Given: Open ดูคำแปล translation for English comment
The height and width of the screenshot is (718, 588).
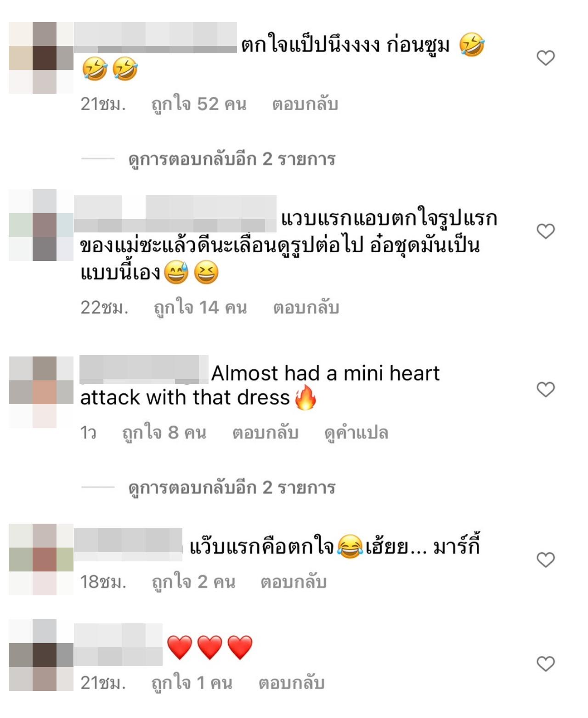Looking at the screenshot, I should tap(356, 432).
